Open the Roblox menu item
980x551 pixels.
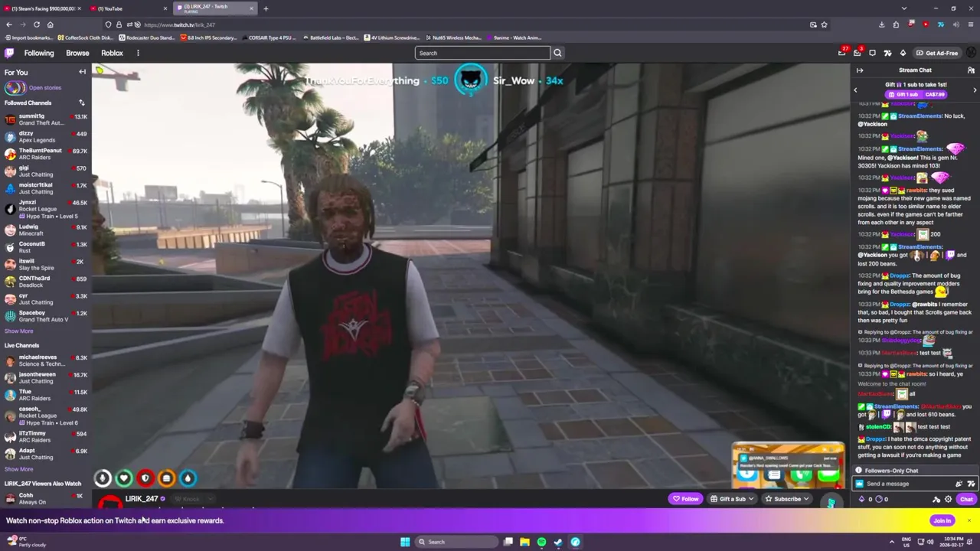point(112,53)
